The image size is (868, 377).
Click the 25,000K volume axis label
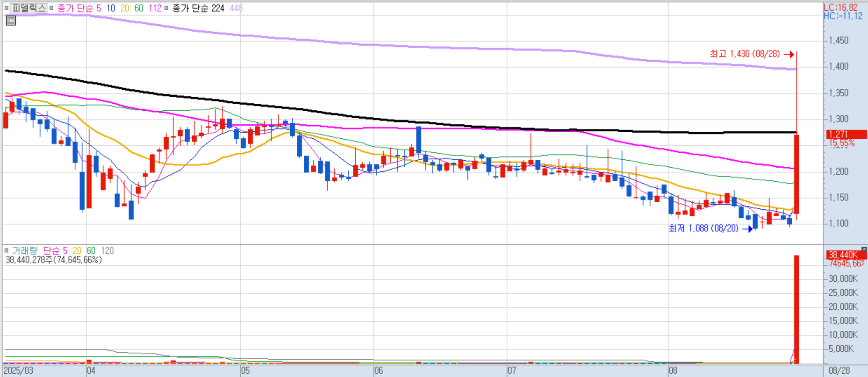click(843, 293)
